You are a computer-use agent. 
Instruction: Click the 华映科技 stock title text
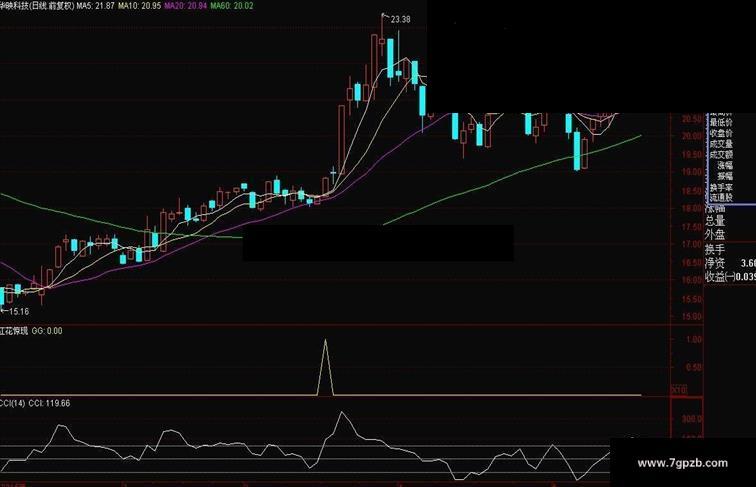tap(16, 6)
